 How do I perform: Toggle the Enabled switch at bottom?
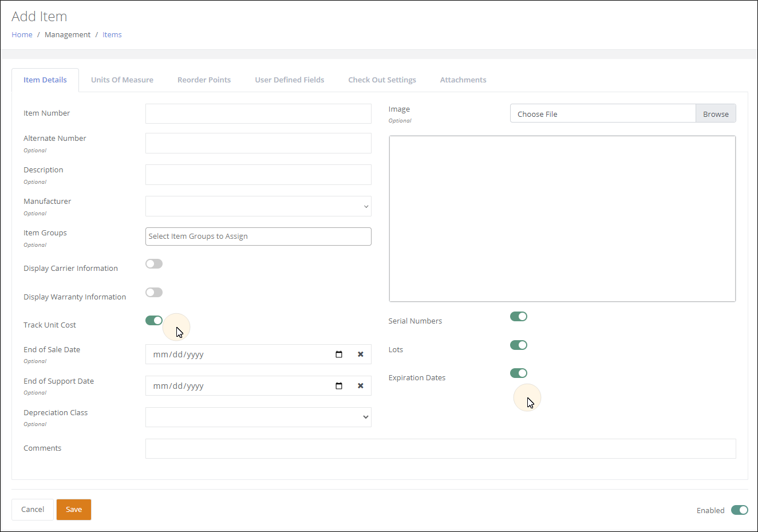(x=740, y=510)
